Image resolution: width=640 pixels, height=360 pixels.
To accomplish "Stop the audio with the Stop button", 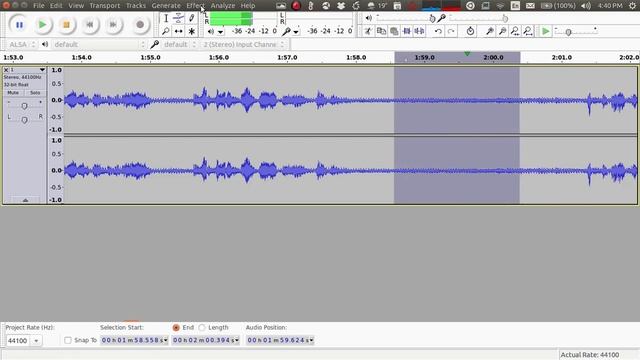I will coord(66,25).
